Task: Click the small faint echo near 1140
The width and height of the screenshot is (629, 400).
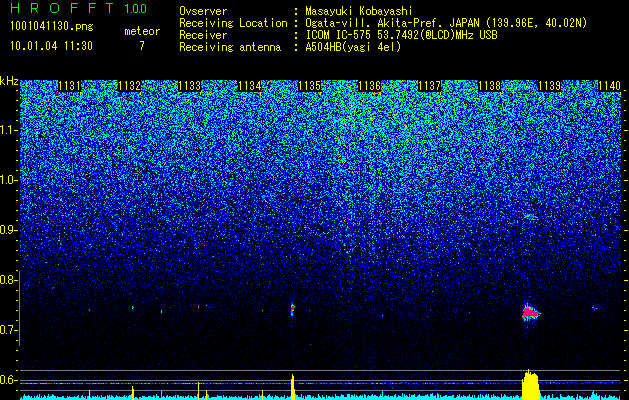Action: [594, 308]
